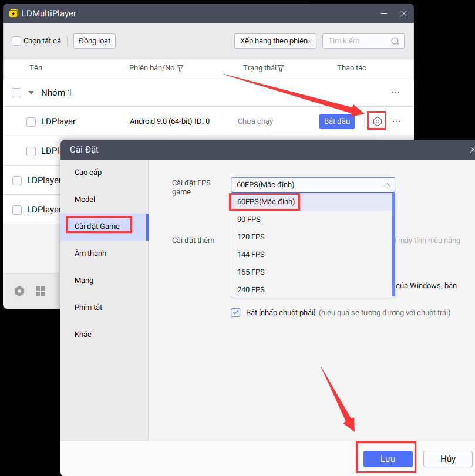Select 240 FPS option
Image resolution: width=475 pixels, height=476 pixels.
[x=312, y=289]
